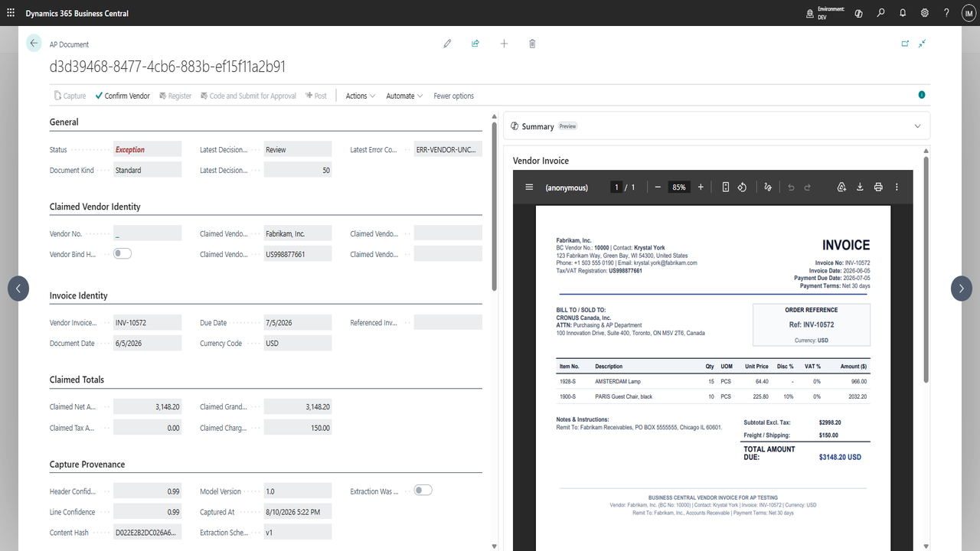Click the Post action
This screenshot has width=980, height=551.
click(x=315, y=96)
